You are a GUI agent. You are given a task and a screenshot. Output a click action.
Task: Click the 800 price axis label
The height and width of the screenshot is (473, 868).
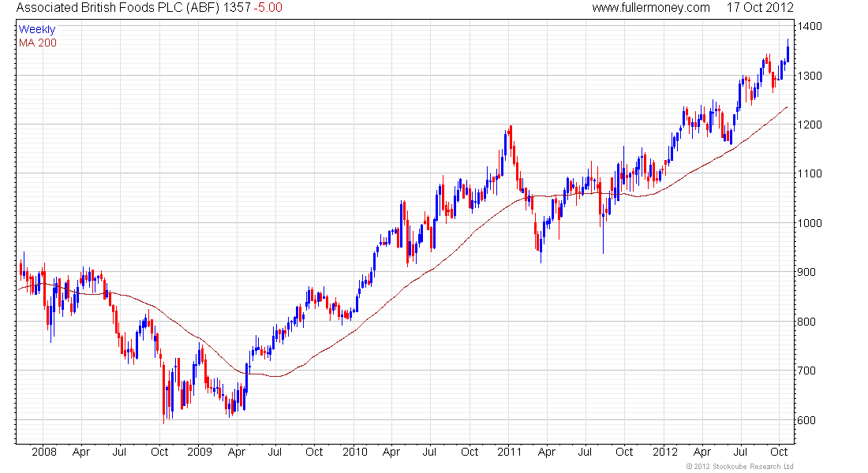click(806, 322)
